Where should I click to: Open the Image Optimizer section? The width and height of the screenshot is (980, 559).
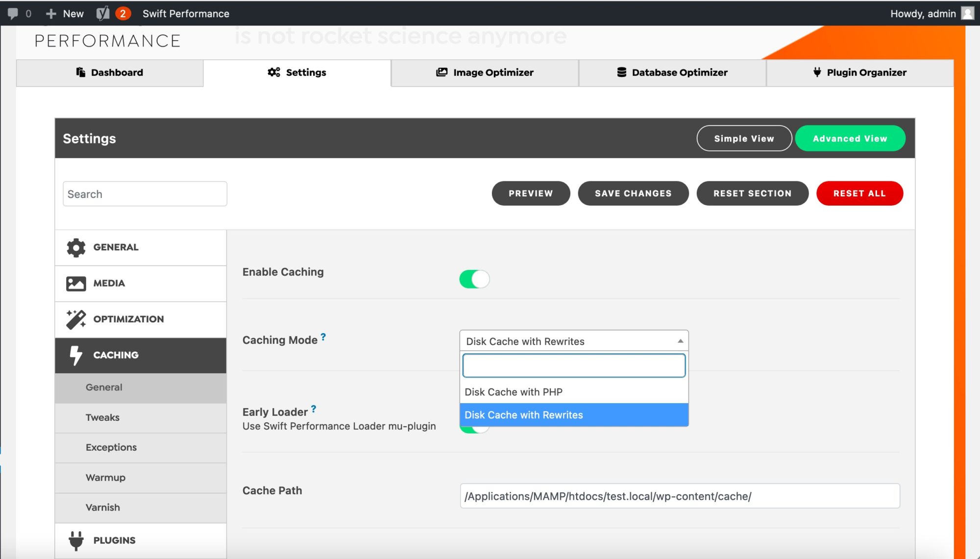click(485, 72)
